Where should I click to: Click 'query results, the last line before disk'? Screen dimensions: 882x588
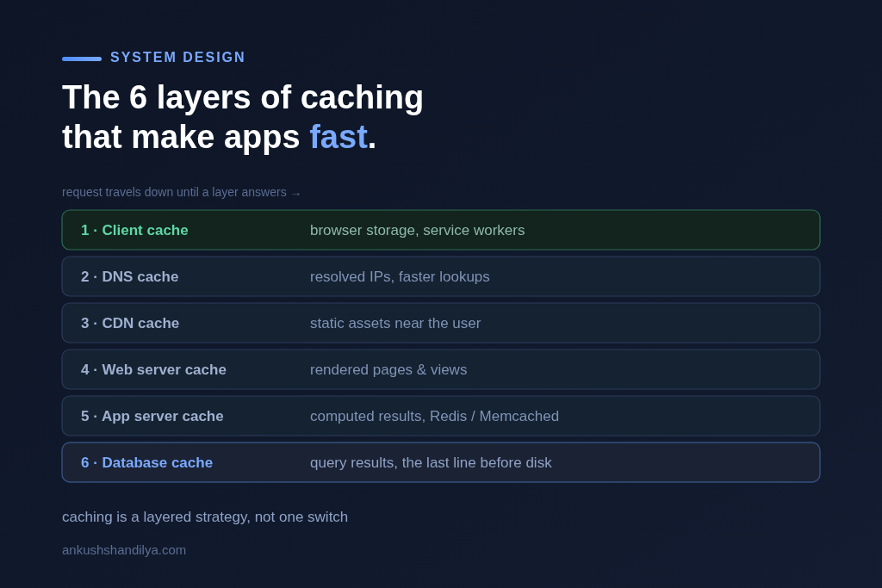(431, 462)
